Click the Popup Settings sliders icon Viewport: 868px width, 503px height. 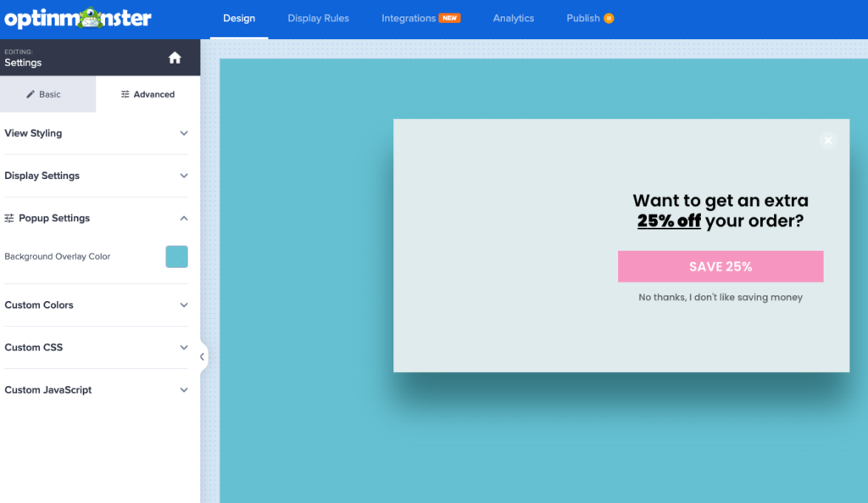point(9,219)
